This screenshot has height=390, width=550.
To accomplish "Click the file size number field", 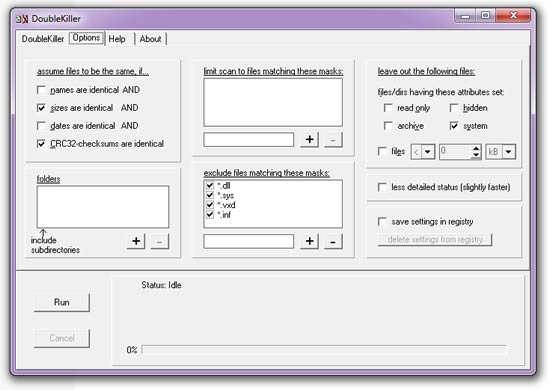I will [455, 152].
